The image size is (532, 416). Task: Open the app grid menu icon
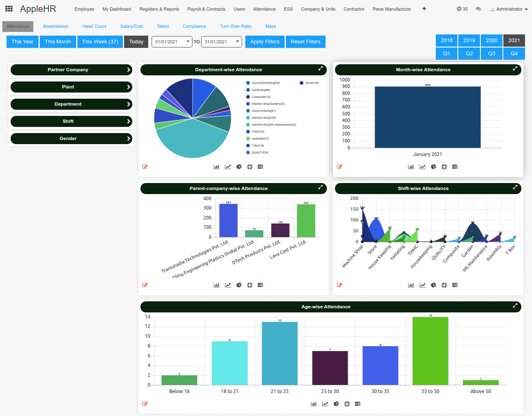(x=9, y=9)
